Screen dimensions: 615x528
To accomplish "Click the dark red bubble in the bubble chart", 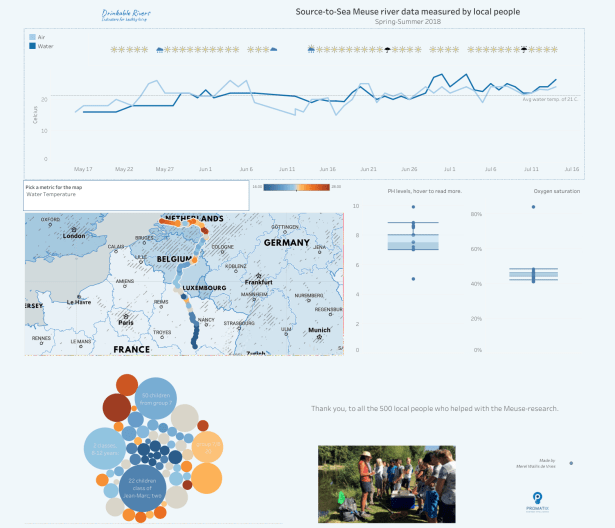I will click(x=116, y=407).
